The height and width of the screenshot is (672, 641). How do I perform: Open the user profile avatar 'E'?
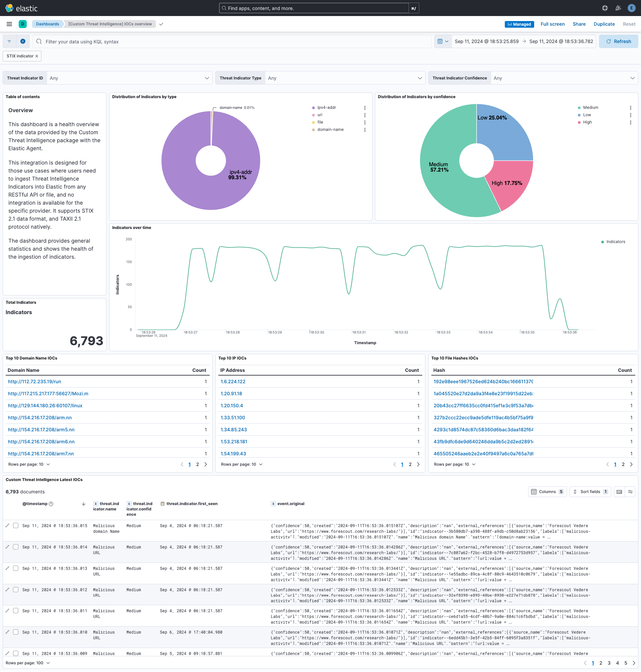click(631, 8)
